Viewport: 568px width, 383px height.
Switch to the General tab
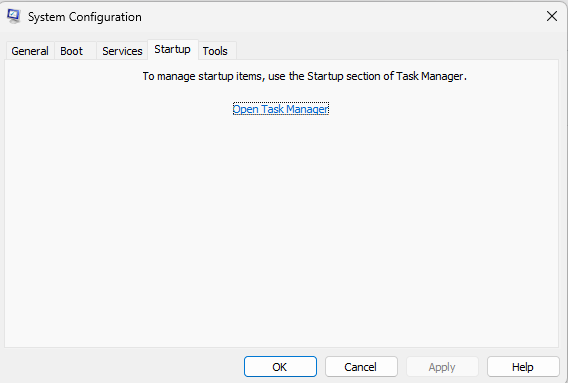point(30,51)
